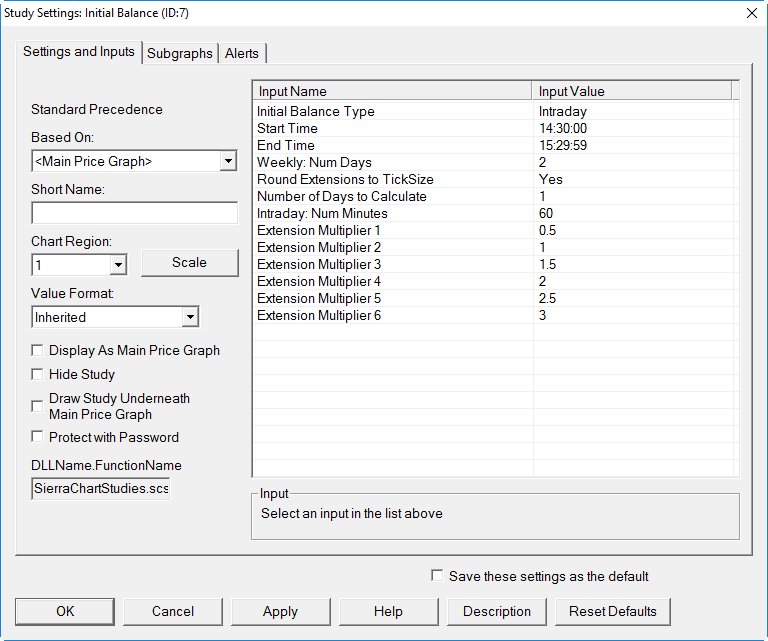
Task: Check Draw Study Underneath Main Price Graph
Action: pos(37,406)
